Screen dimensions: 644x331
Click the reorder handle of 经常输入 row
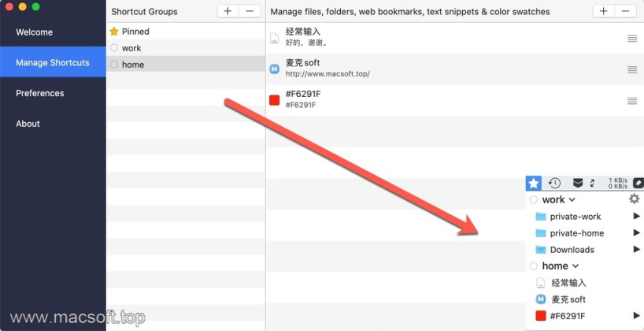tap(632, 38)
